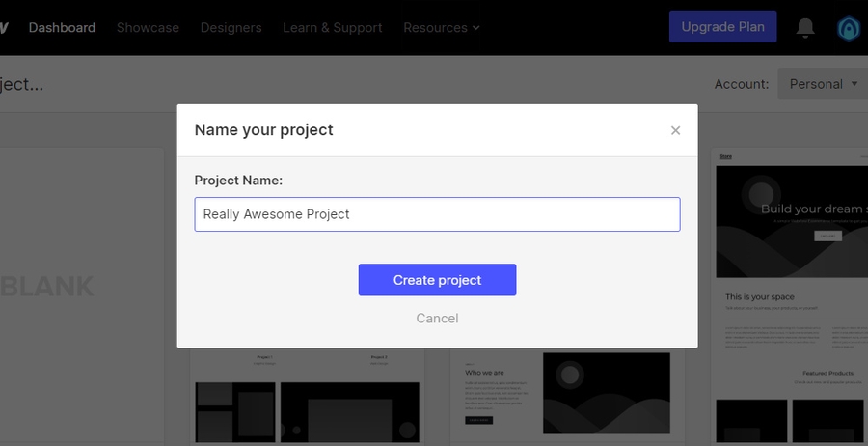Click the Webflow logo in top-left corner
This screenshot has width=868, height=446.
(4, 27)
